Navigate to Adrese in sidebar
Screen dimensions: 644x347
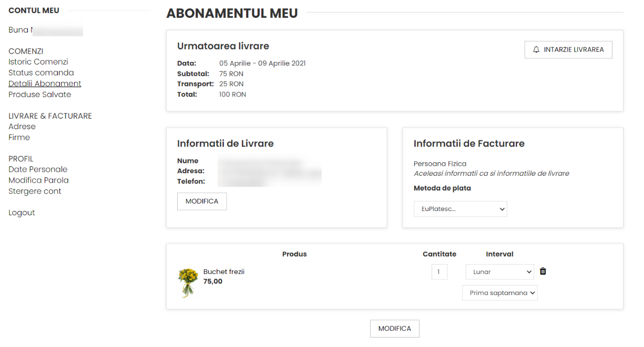[22, 127]
